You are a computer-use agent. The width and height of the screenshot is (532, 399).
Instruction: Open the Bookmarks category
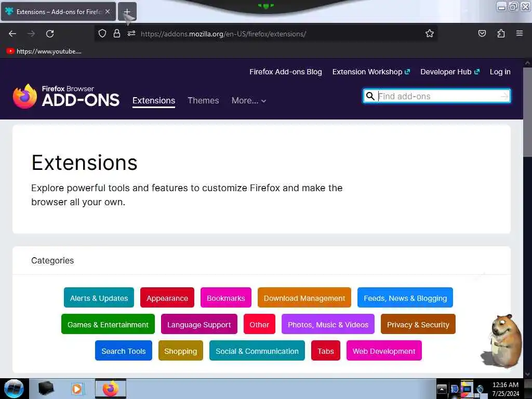pos(226,298)
